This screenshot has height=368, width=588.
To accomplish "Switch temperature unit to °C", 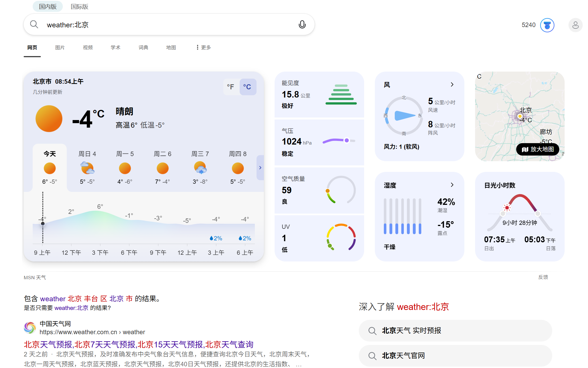I will [x=247, y=87].
